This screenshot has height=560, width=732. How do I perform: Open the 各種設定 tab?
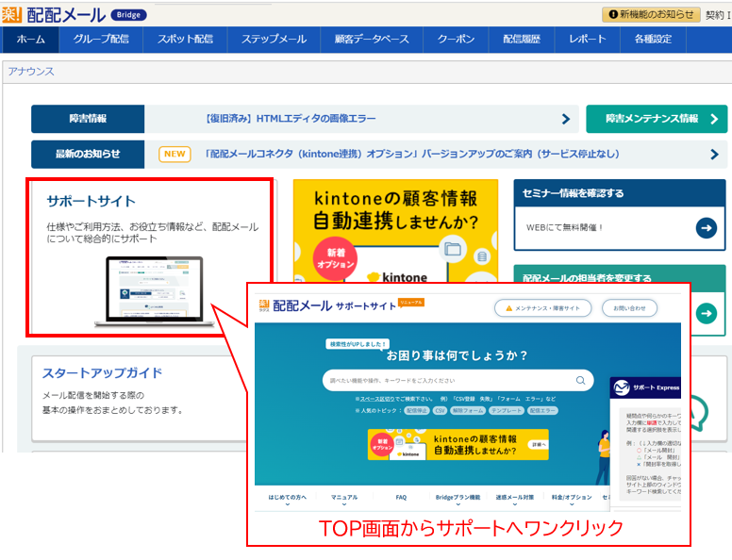tap(653, 40)
